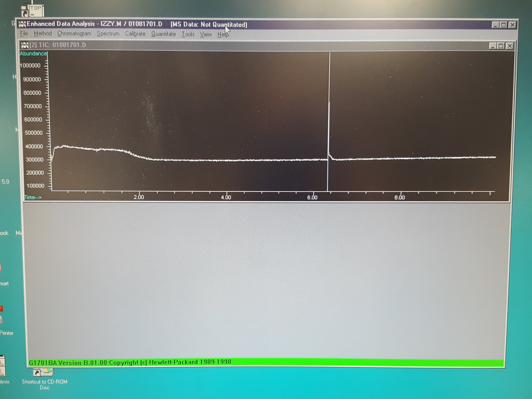Viewport: 532px width, 399px height.
Task: Open the Method menu
Action: click(43, 34)
